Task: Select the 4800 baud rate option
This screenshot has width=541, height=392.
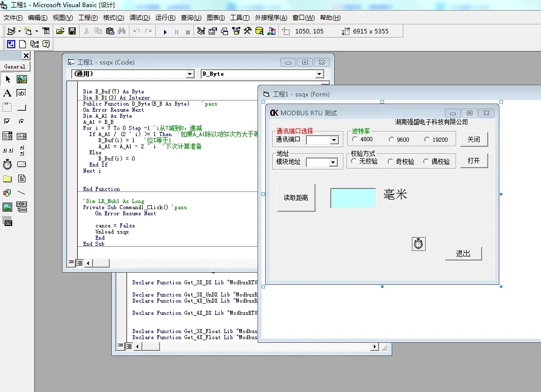Action: (x=363, y=139)
